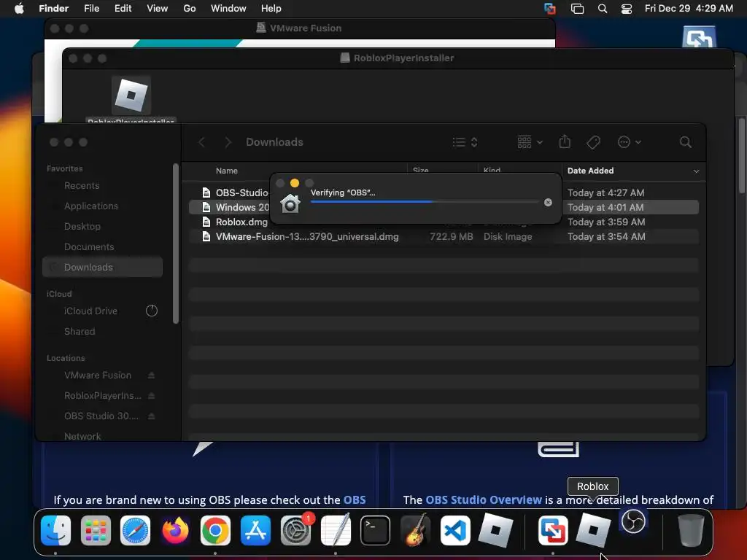Go back in the Downloads Finder window
The image size is (747, 560).
202,142
